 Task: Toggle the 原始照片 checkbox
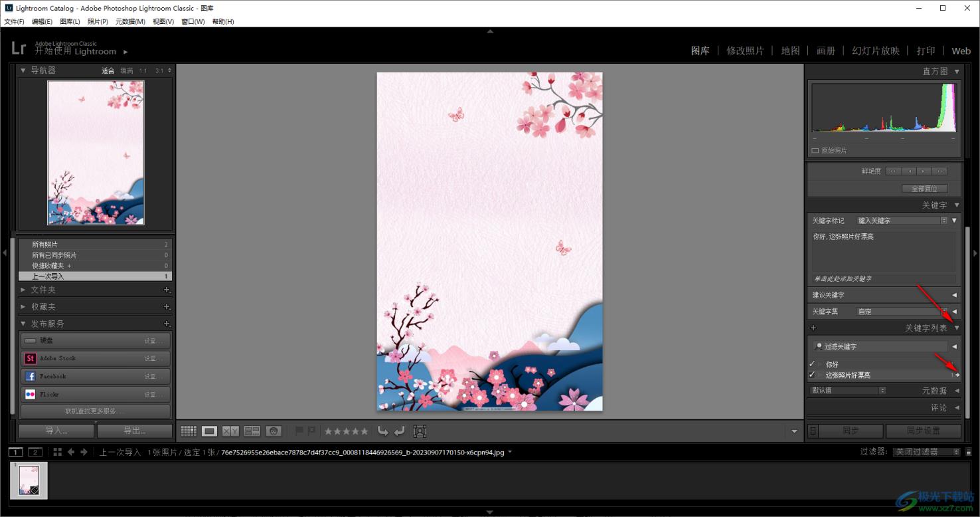(x=815, y=151)
